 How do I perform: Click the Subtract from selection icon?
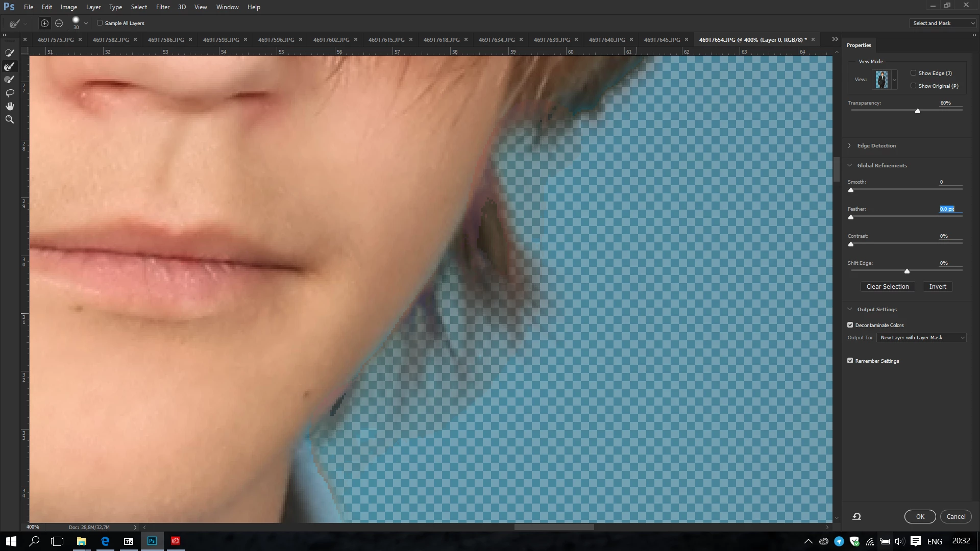[59, 23]
